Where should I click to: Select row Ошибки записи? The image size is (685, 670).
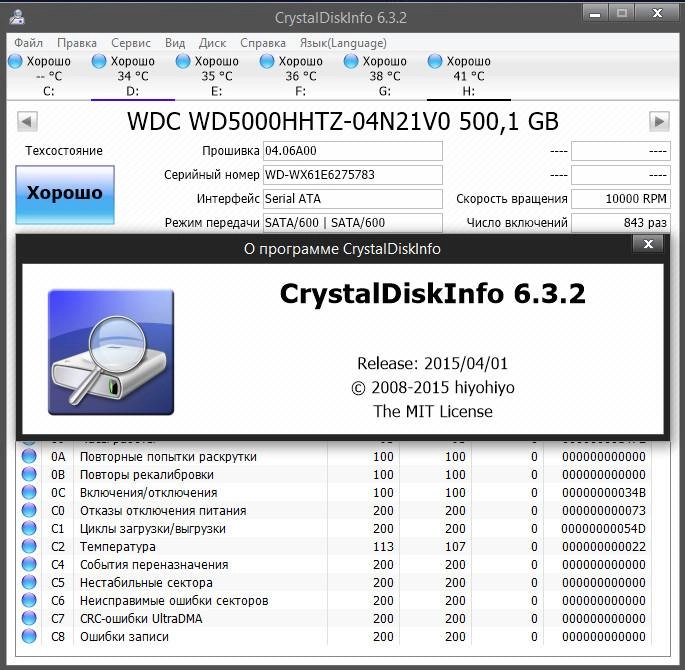tap(334, 636)
